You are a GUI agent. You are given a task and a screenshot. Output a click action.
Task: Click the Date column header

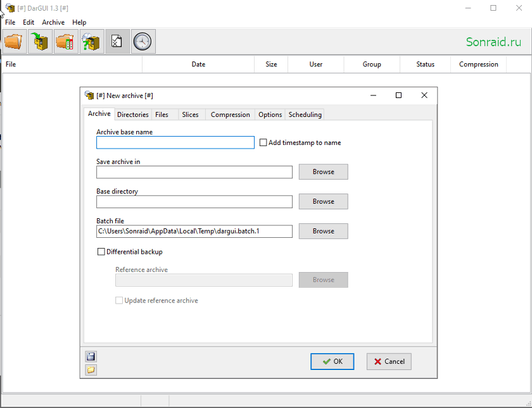click(x=198, y=65)
